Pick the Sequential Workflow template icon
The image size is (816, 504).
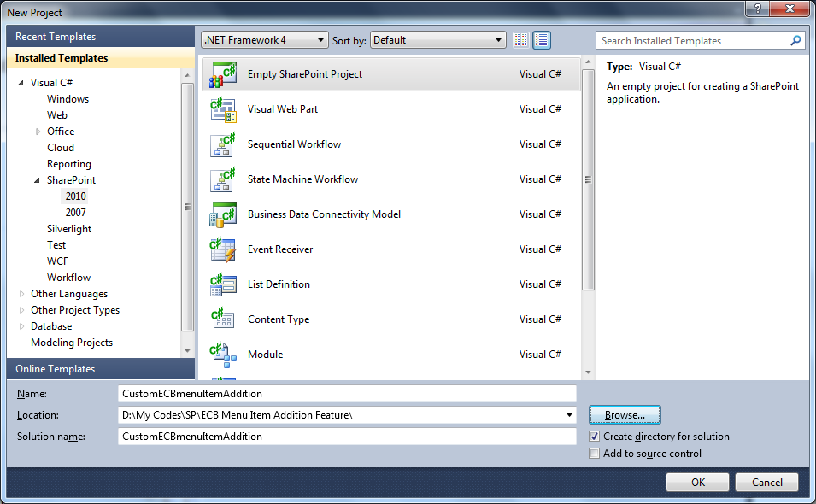223,144
